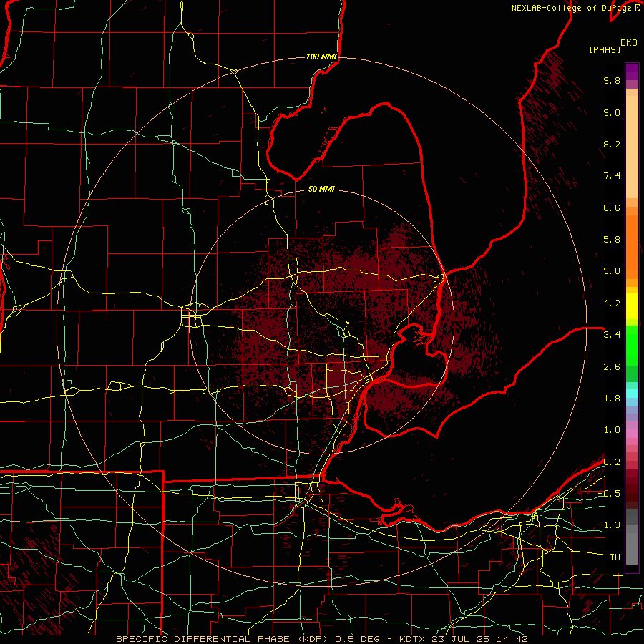Pick the yellow segment of the color bar
The height and width of the screenshot is (644, 644).
coord(632,306)
